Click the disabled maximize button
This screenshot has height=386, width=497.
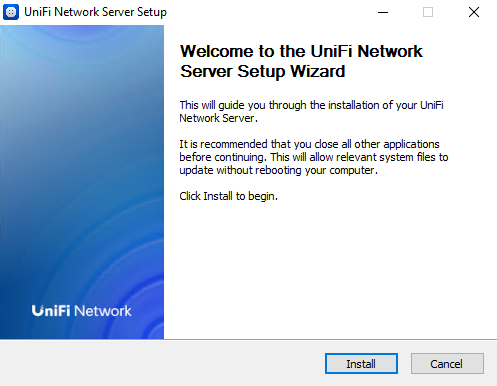click(x=428, y=12)
